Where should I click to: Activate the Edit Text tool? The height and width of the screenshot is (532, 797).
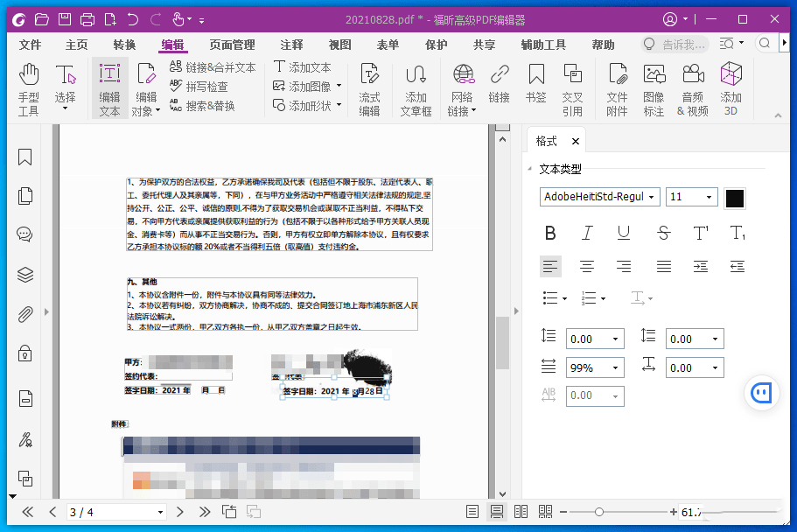click(x=109, y=89)
